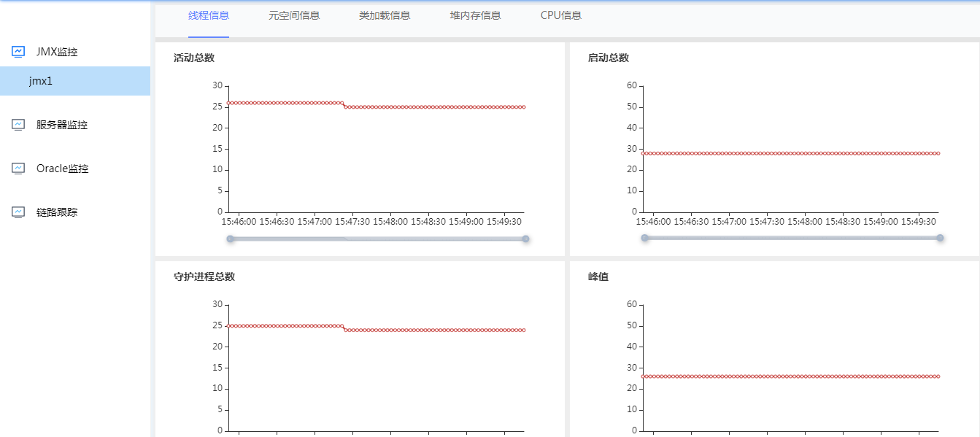Click the 服务器监控 sidebar icon
Image resolution: width=980 pixels, height=437 pixels.
[18, 125]
